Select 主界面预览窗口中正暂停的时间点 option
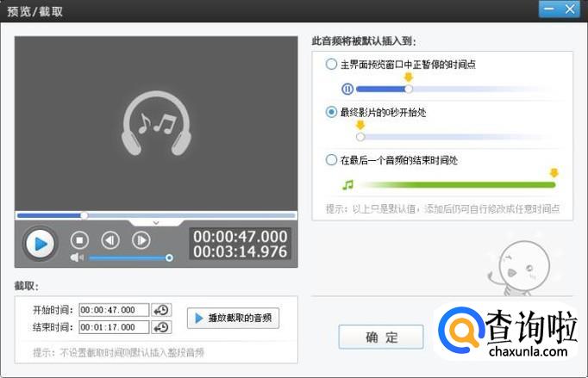This screenshot has width=588, height=378. [x=332, y=64]
